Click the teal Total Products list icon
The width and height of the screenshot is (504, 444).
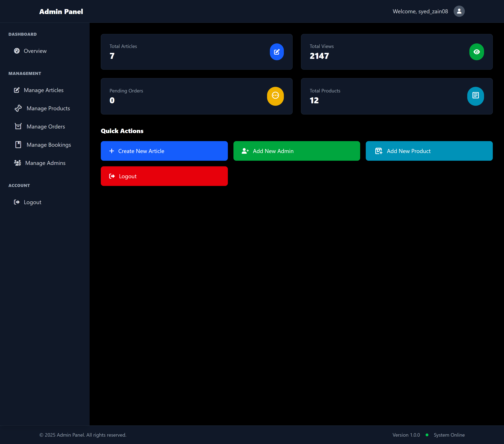pyautogui.click(x=475, y=96)
